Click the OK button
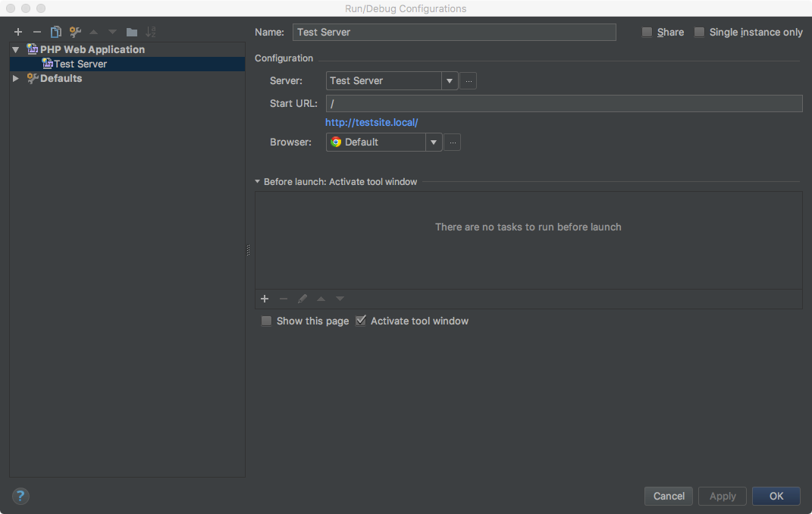812x514 pixels. [776, 496]
